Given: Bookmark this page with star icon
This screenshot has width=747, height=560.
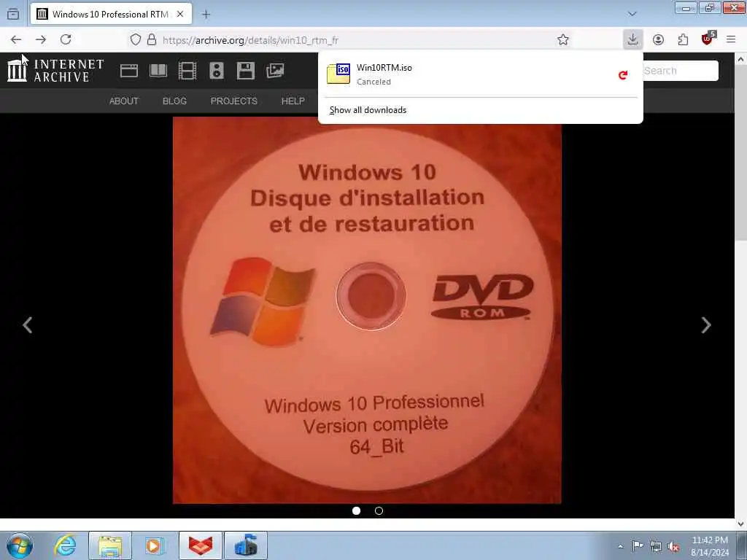Looking at the screenshot, I should tap(563, 39).
